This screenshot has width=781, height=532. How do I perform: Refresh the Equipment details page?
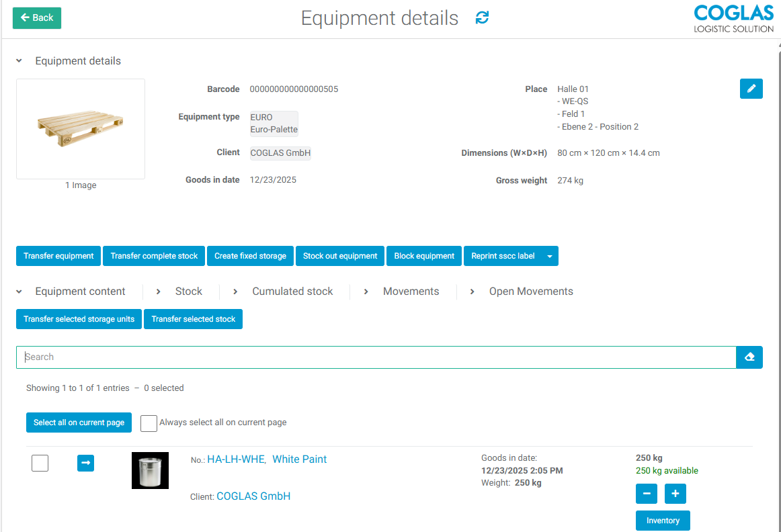[482, 18]
